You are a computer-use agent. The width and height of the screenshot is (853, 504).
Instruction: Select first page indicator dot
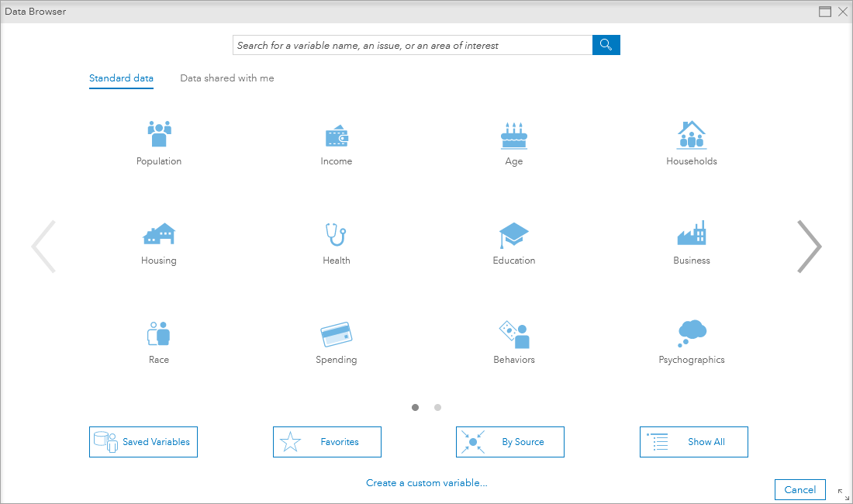(415, 407)
